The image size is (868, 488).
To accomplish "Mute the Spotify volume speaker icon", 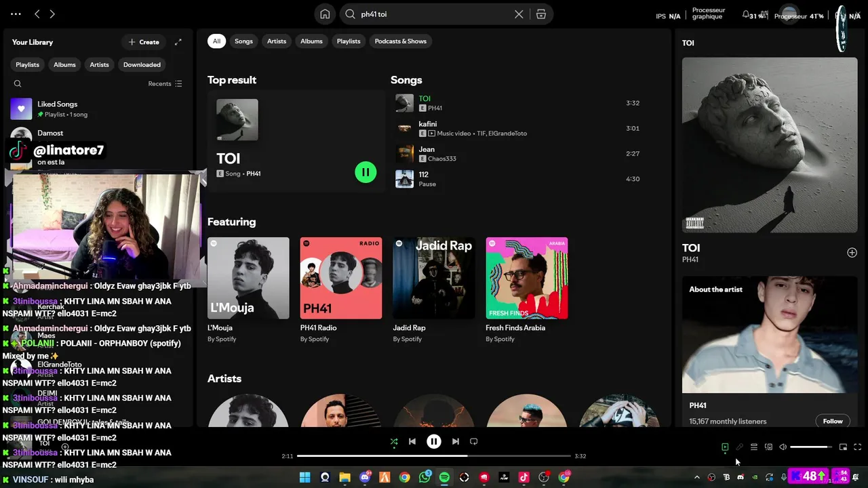I will pyautogui.click(x=783, y=447).
